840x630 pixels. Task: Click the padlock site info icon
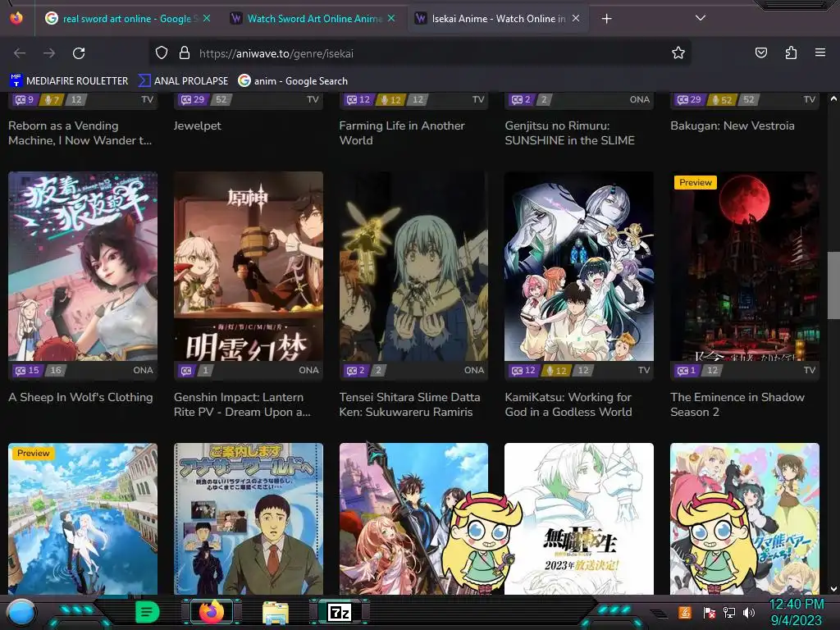pos(185,53)
